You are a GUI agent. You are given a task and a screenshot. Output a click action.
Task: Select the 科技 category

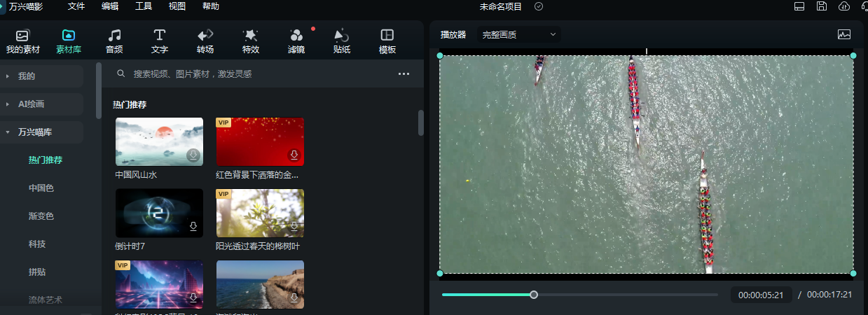(x=37, y=244)
